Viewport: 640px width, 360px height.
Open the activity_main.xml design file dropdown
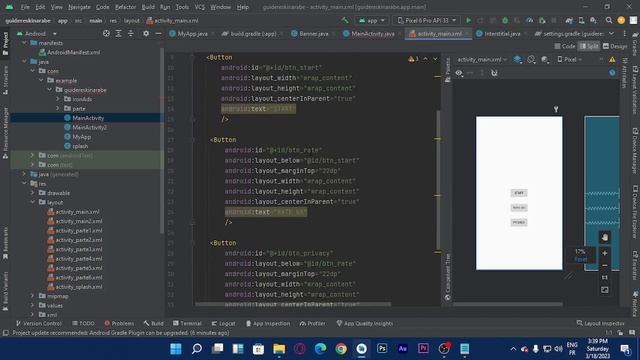pos(482,60)
